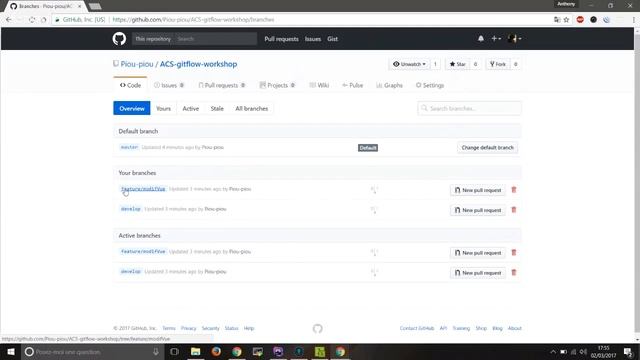
Task: Open the Contact GitHub footer link
Action: [x=417, y=328]
